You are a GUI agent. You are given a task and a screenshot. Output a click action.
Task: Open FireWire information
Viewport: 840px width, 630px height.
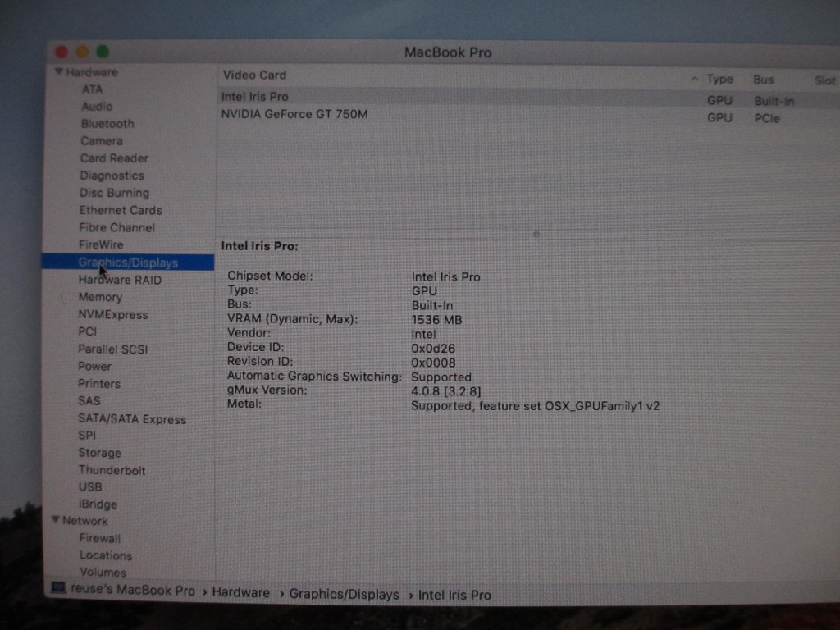(x=101, y=244)
